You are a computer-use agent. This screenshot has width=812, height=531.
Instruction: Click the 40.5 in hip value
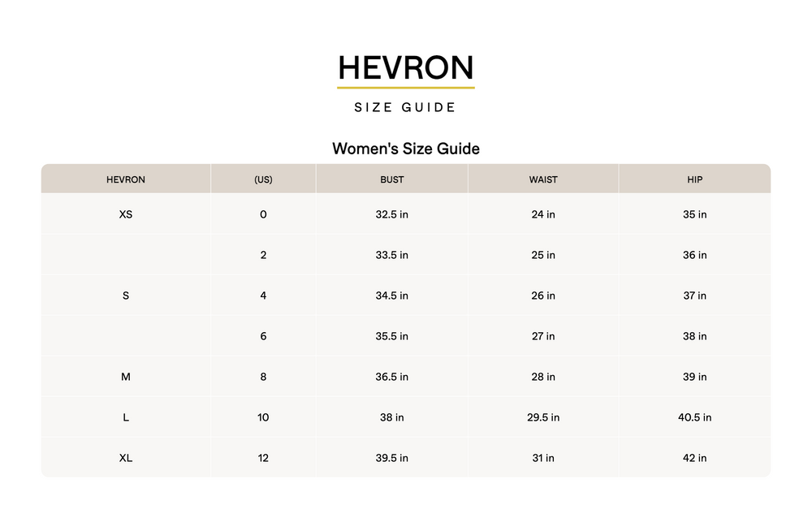coord(694,417)
